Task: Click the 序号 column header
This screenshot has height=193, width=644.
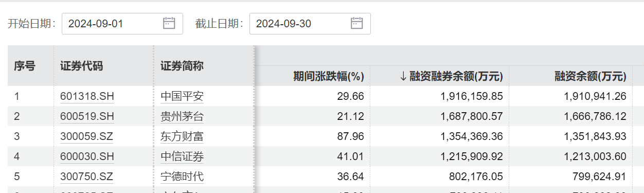Action: click(24, 66)
